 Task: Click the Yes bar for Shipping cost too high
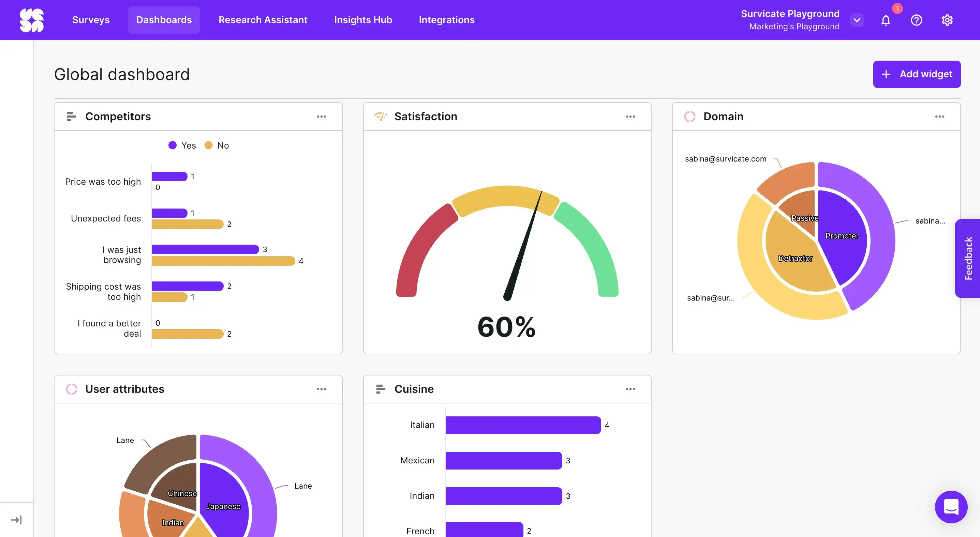(x=188, y=286)
